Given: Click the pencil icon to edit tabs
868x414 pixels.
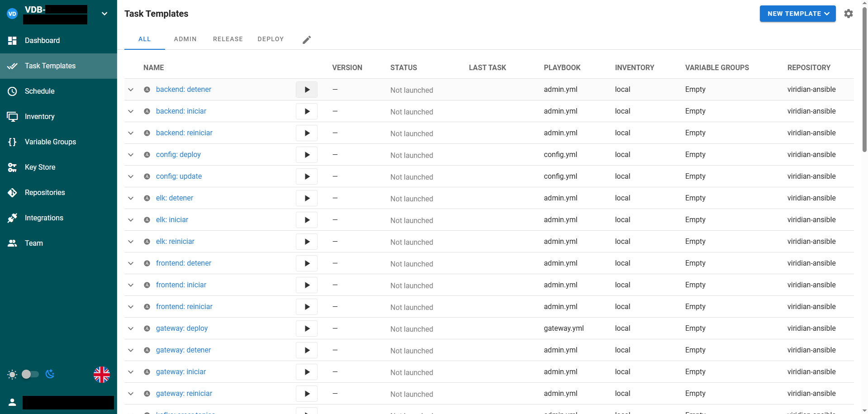Looking at the screenshot, I should (x=307, y=40).
